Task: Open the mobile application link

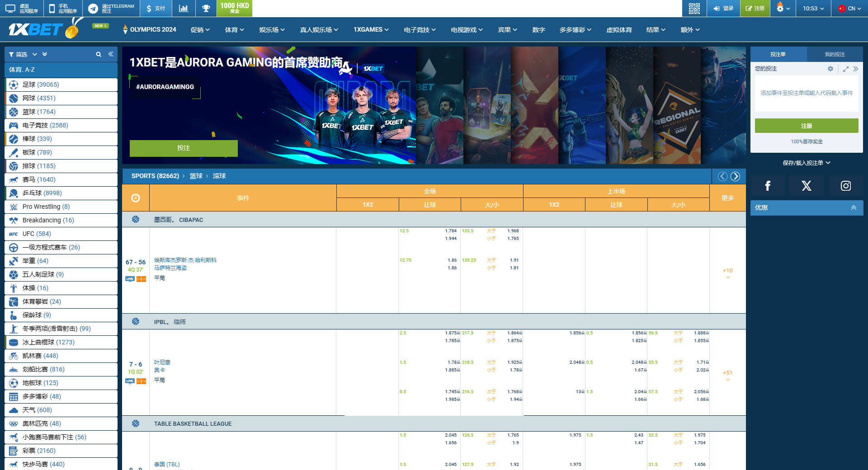Action: click(63, 8)
